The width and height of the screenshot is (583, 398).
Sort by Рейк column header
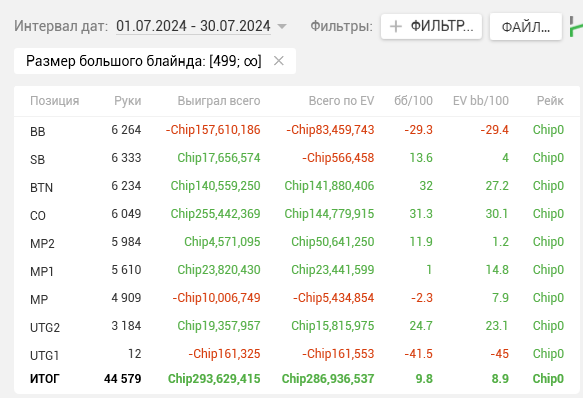550,101
